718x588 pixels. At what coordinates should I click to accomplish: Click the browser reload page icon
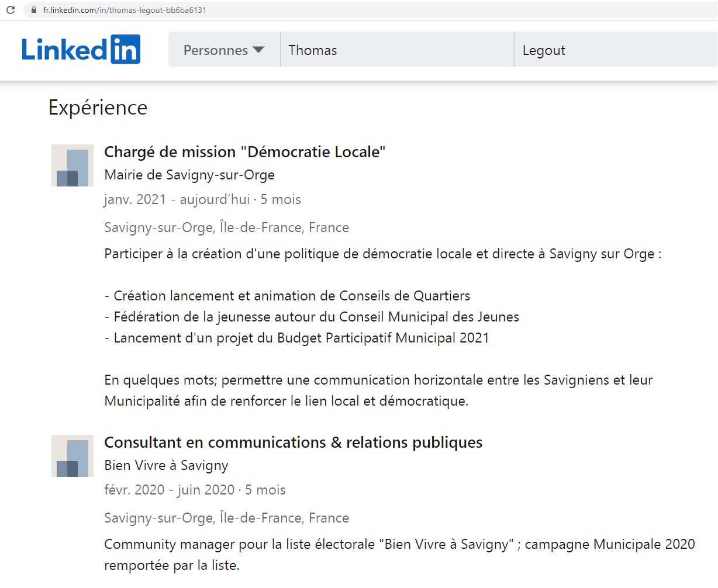[x=10, y=10]
